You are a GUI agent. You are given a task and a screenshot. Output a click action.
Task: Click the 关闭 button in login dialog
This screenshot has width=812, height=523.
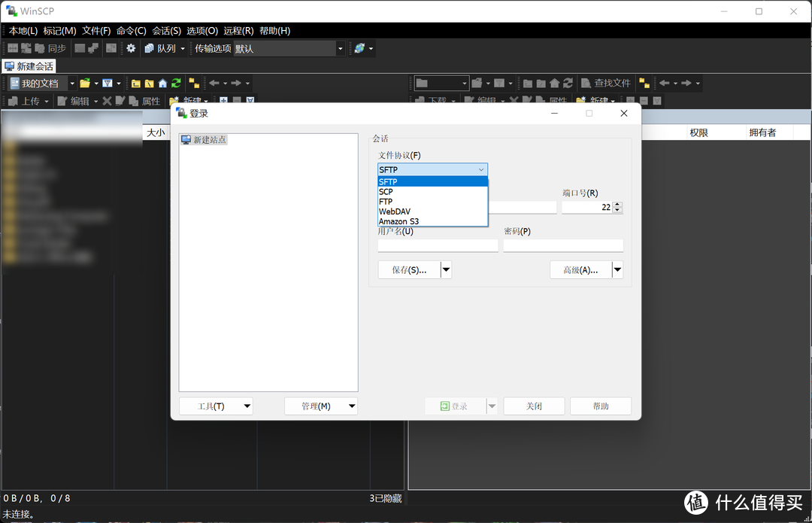pyautogui.click(x=534, y=406)
